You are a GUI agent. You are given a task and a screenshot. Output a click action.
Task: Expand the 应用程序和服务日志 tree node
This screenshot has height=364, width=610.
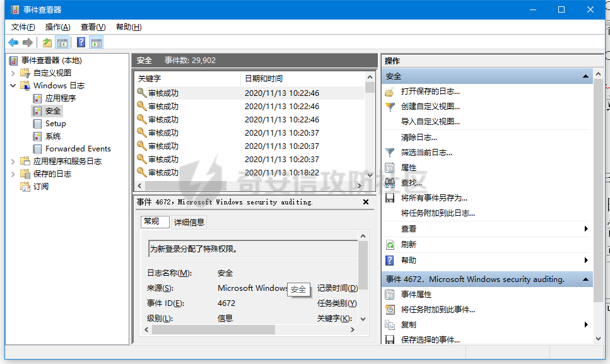click(13, 161)
